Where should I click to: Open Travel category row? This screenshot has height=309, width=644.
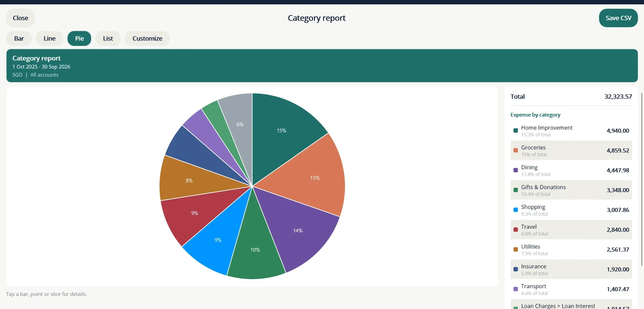click(x=571, y=230)
